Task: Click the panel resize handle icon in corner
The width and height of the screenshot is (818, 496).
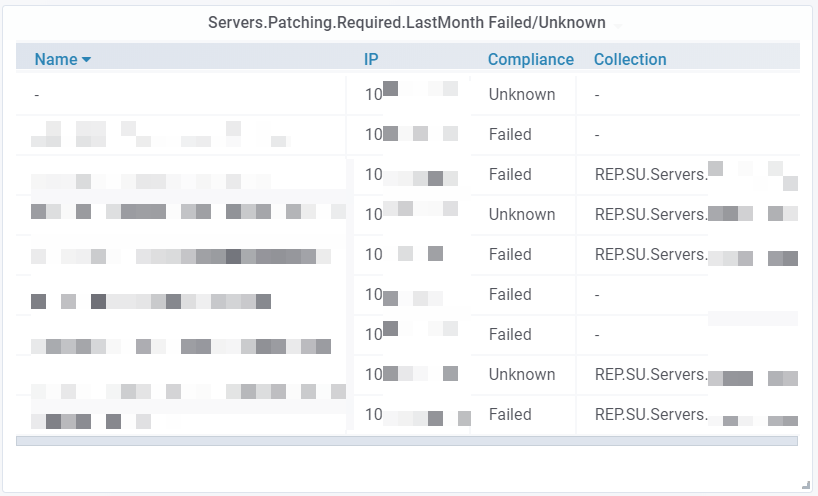Action: 805,485
